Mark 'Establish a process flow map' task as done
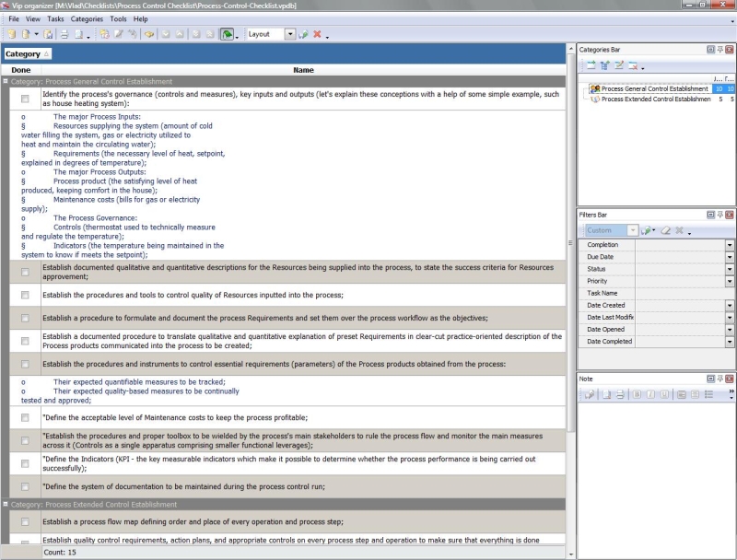 tap(25, 521)
